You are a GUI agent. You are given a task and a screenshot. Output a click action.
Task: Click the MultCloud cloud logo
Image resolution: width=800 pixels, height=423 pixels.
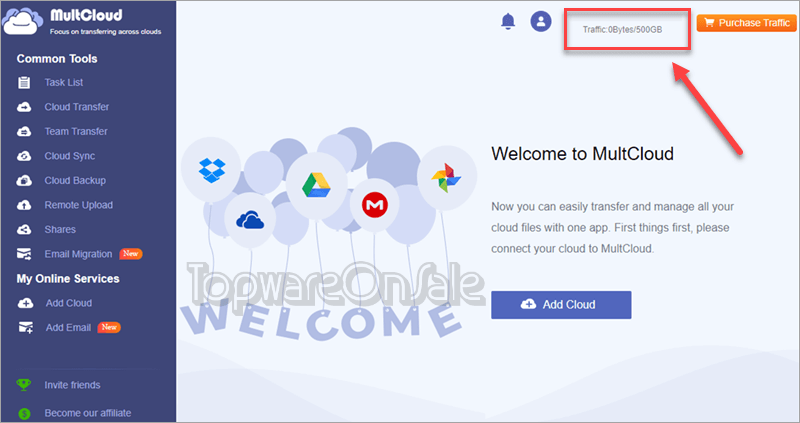pos(22,20)
